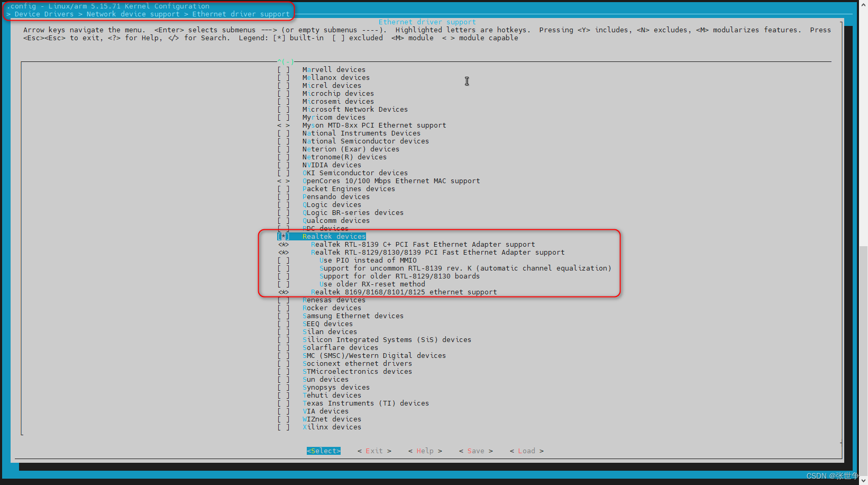This screenshot has height=485, width=868.
Task: Toggle the Realtek devices checkbox
Action: pyautogui.click(x=284, y=237)
